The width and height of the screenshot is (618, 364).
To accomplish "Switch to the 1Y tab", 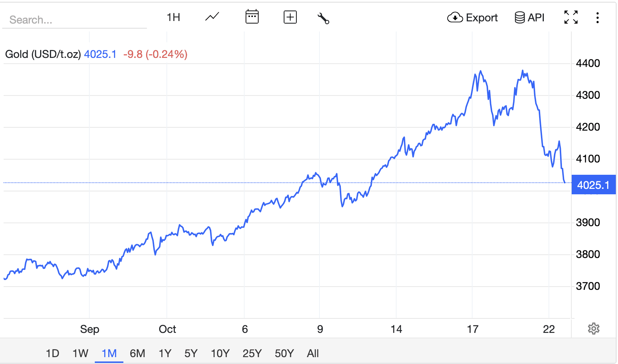I will (x=165, y=353).
